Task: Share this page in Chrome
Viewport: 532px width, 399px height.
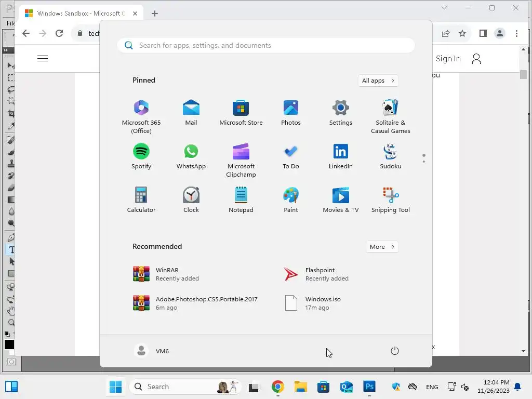Action: 446,33
